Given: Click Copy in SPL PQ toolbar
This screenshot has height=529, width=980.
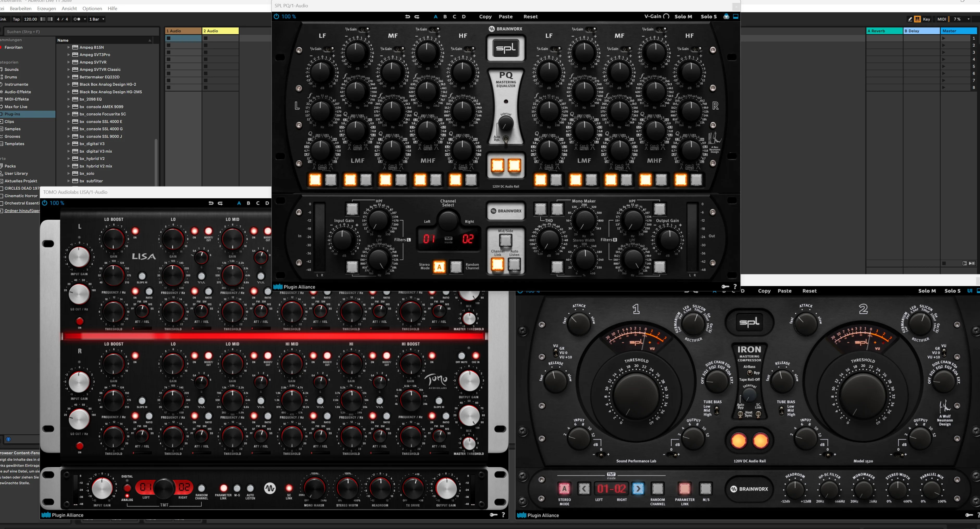Looking at the screenshot, I should (x=485, y=16).
